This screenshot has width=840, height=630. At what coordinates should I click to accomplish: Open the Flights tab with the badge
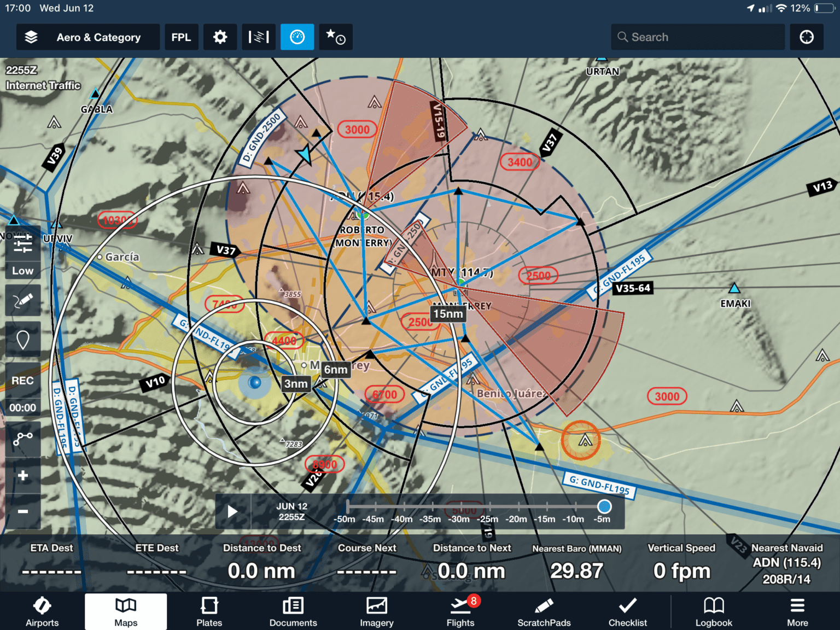point(460,611)
